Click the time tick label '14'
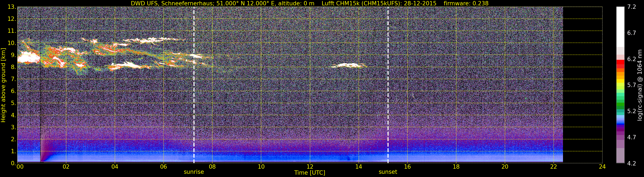Viewport: 644px width, 177px height. click(358, 167)
